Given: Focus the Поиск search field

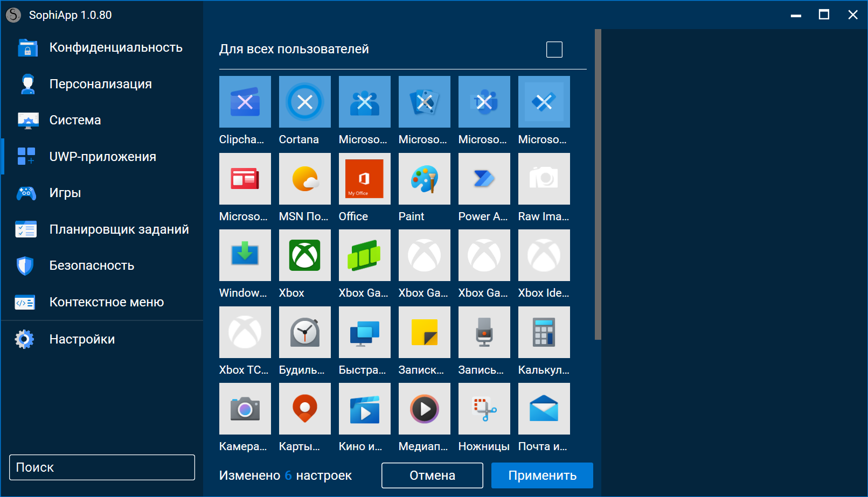Looking at the screenshot, I should 102,467.
